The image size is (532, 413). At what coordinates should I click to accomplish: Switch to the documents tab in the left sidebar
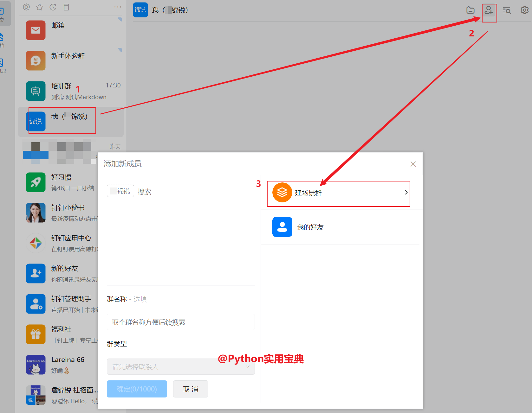pyautogui.click(x=3, y=40)
